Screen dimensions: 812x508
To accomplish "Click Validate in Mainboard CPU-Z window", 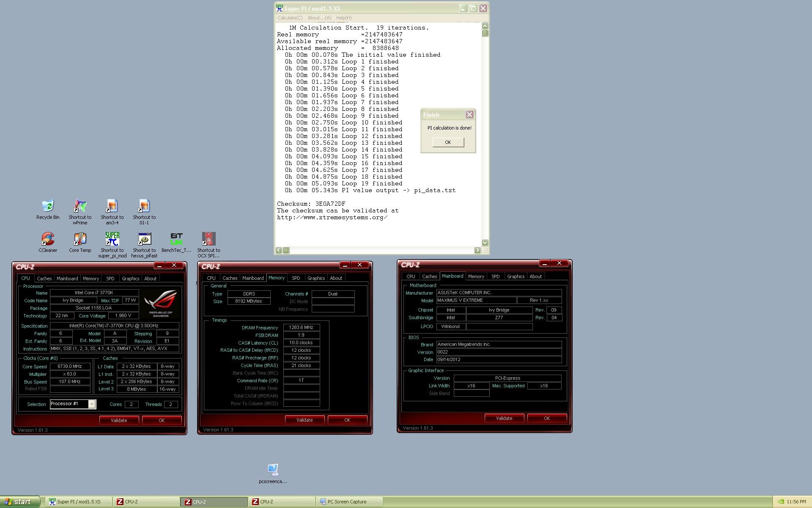I will pyautogui.click(x=504, y=418).
